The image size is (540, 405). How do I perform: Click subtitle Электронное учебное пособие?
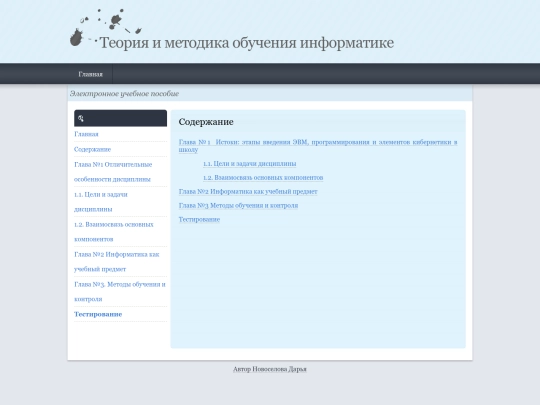tap(124, 94)
